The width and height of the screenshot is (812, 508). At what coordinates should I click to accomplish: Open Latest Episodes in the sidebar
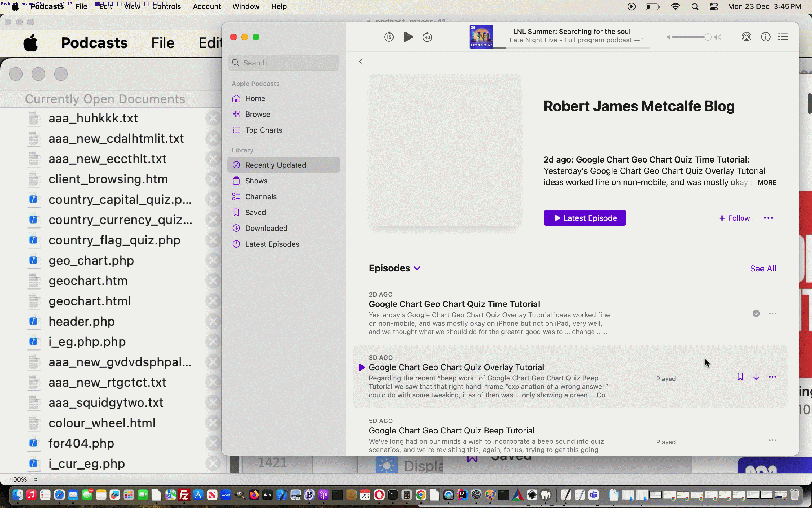[x=284, y=244]
